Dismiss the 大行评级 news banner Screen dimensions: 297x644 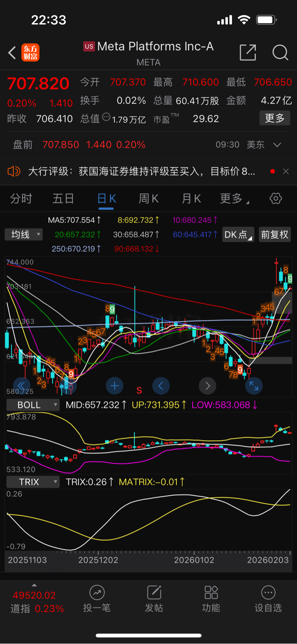(x=286, y=171)
